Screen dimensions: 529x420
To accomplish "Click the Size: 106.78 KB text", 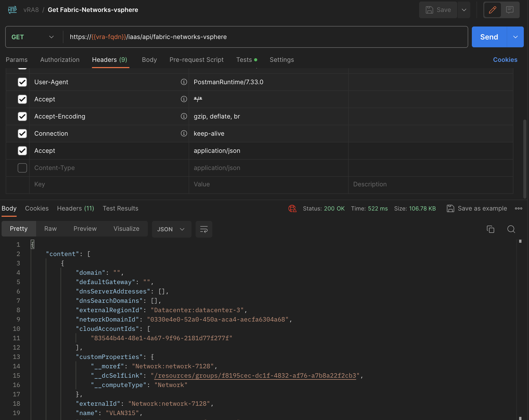I will tap(415, 208).
